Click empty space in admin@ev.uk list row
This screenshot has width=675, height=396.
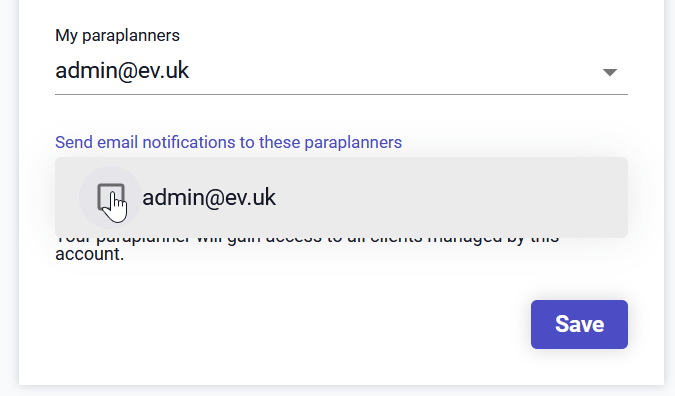(452, 198)
